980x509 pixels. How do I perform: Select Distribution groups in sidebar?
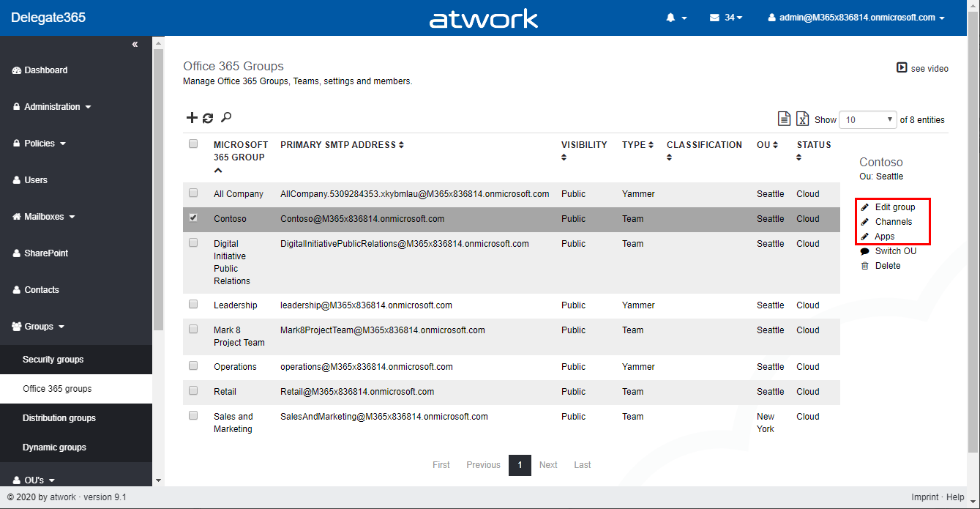[59, 418]
